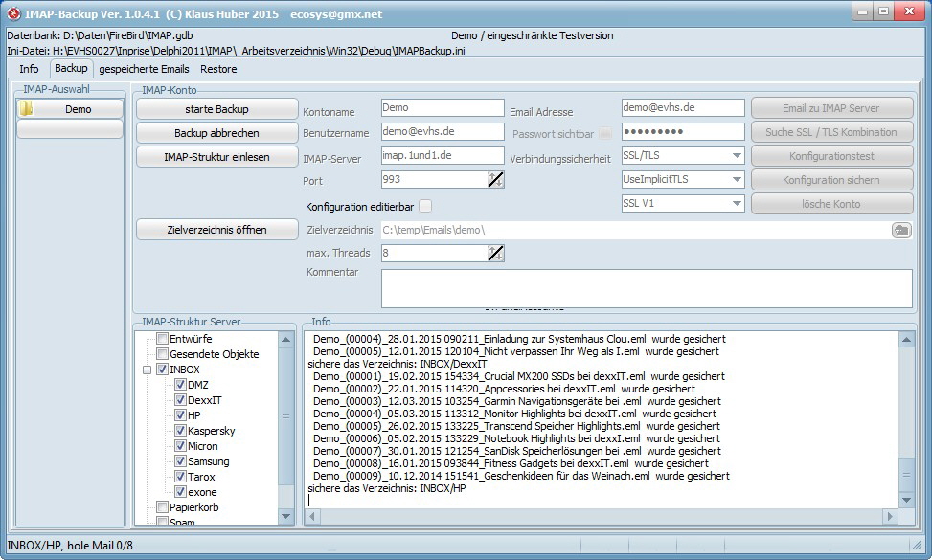Image resolution: width=932 pixels, height=560 pixels.
Task: Open the SSL/TLS Verbindungssicherheit dropdown
Action: click(737, 156)
